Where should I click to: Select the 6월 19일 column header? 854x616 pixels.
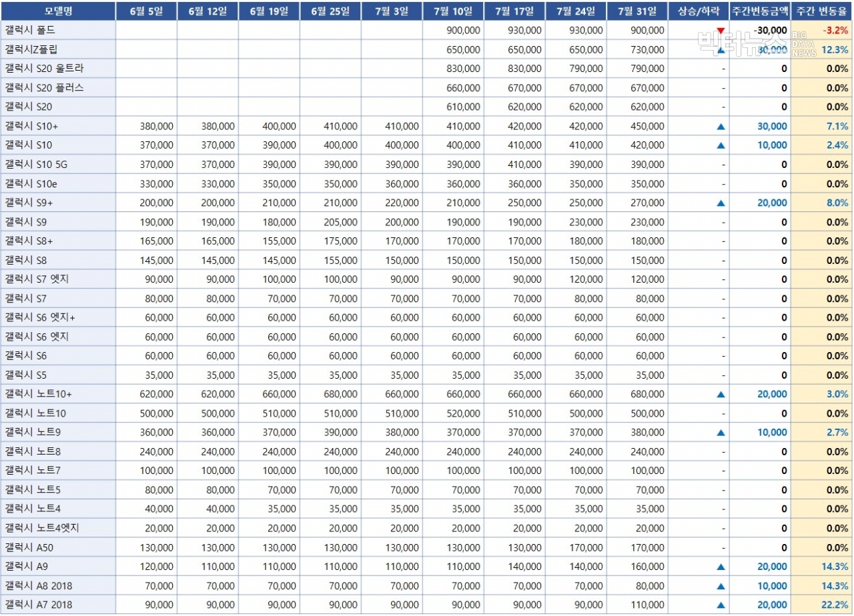[269, 11]
